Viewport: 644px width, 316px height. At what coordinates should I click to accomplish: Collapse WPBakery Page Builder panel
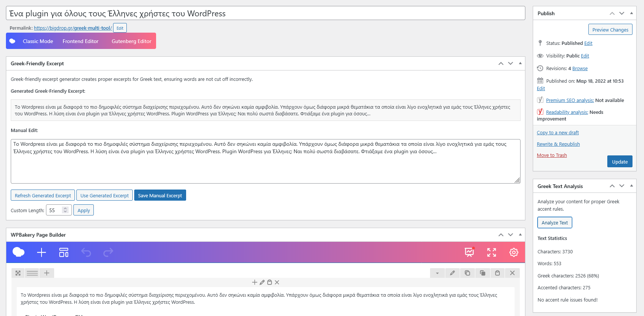520,235
